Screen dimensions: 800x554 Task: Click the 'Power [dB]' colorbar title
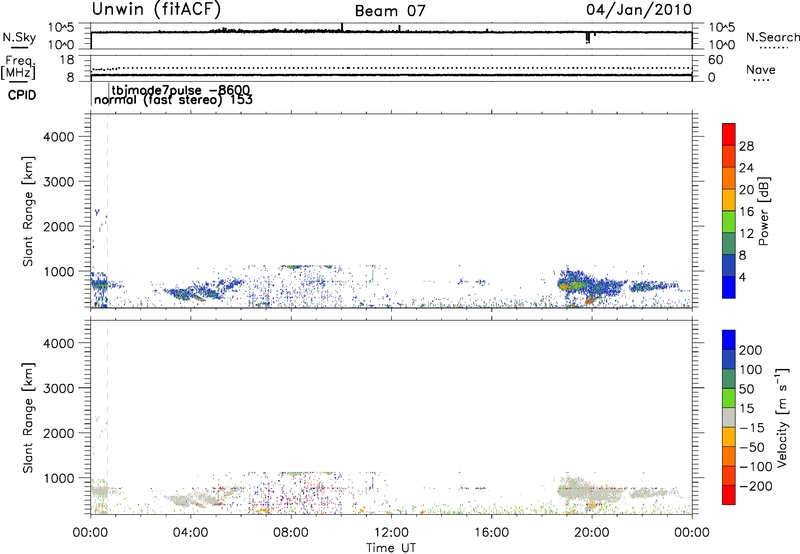click(x=764, y=211)
